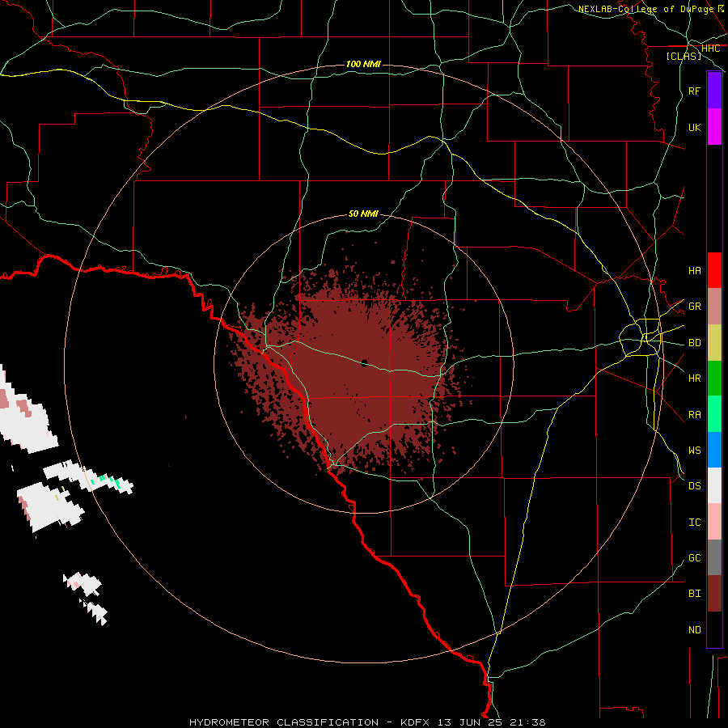Click the HYDROMETEOR CLASSIFICATION title text
Viewport: 728px width, 728px height.
coord(284,722)
